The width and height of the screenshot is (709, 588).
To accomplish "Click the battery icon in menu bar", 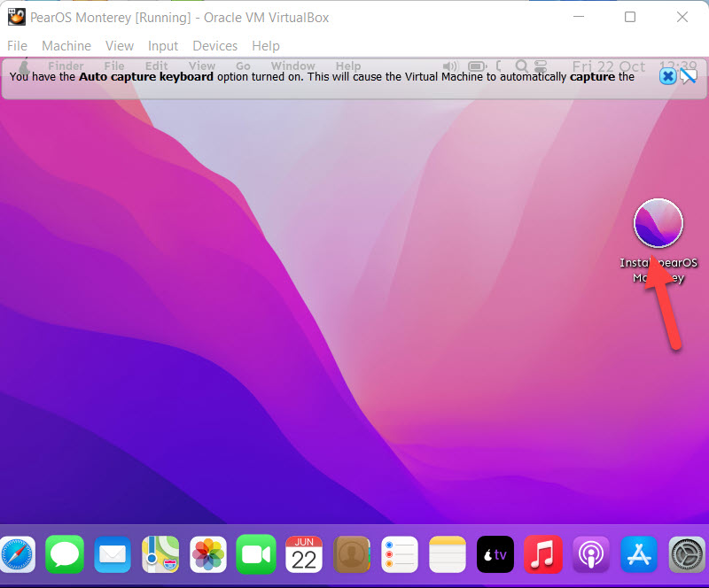I will [477, 66].
